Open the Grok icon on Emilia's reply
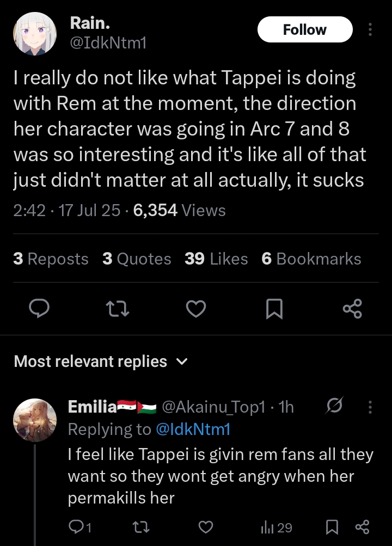Screen dimensions: 392x546 334,406
